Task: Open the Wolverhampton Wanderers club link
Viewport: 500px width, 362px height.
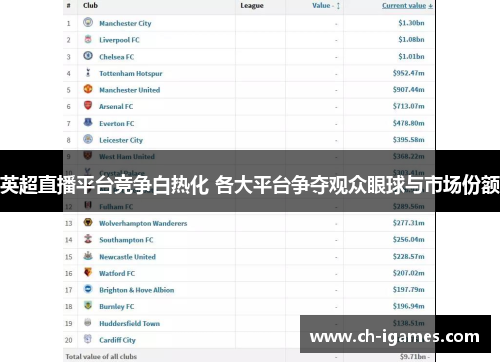Action: pos(143,223)
